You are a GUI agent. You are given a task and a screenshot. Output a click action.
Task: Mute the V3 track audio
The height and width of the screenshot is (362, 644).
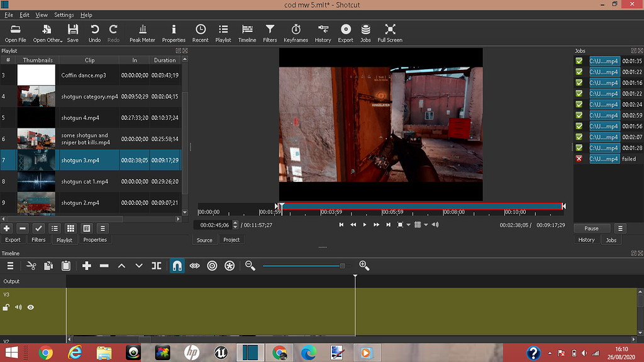(x=18, y=307)
